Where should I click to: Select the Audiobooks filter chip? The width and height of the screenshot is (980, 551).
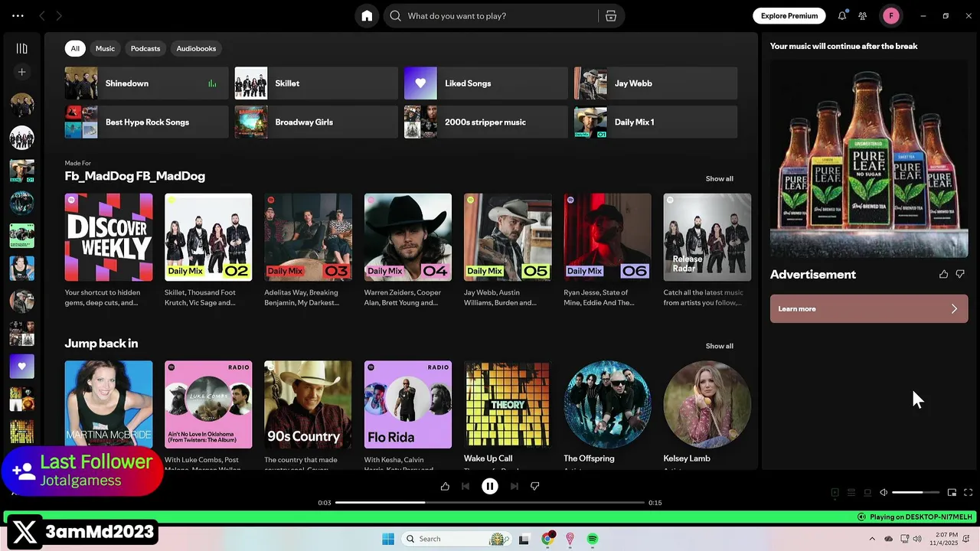196,48
